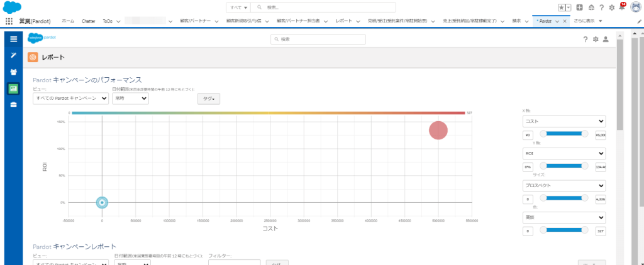Switch to 売上 tab

point(470,21)
